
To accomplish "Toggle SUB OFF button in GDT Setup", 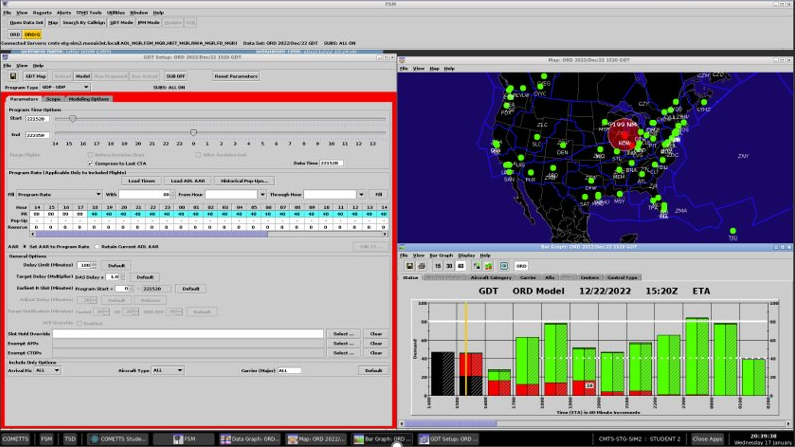I will click(x=175, y=76).
